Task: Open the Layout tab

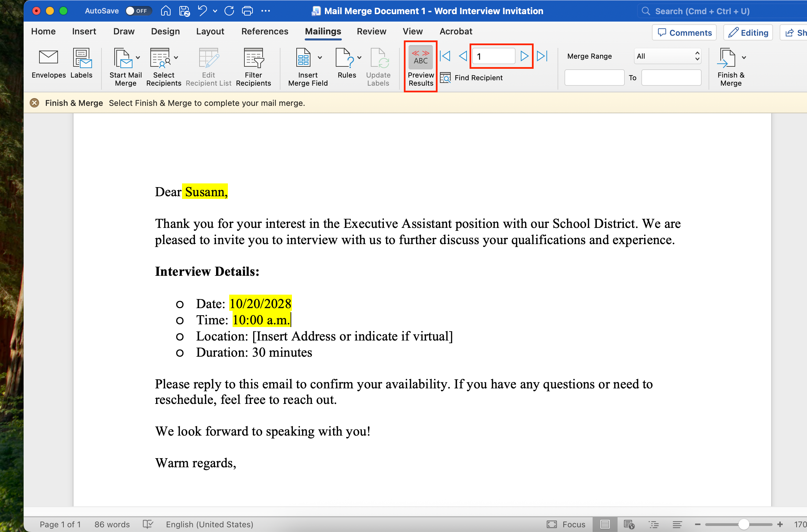Action: click(210, 31)
